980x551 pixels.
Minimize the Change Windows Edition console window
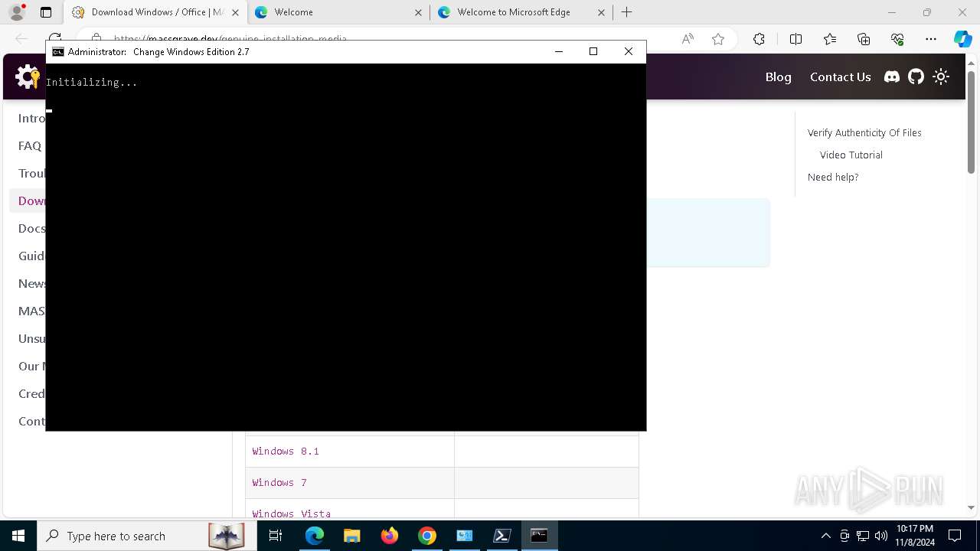[x=559, y=51]
